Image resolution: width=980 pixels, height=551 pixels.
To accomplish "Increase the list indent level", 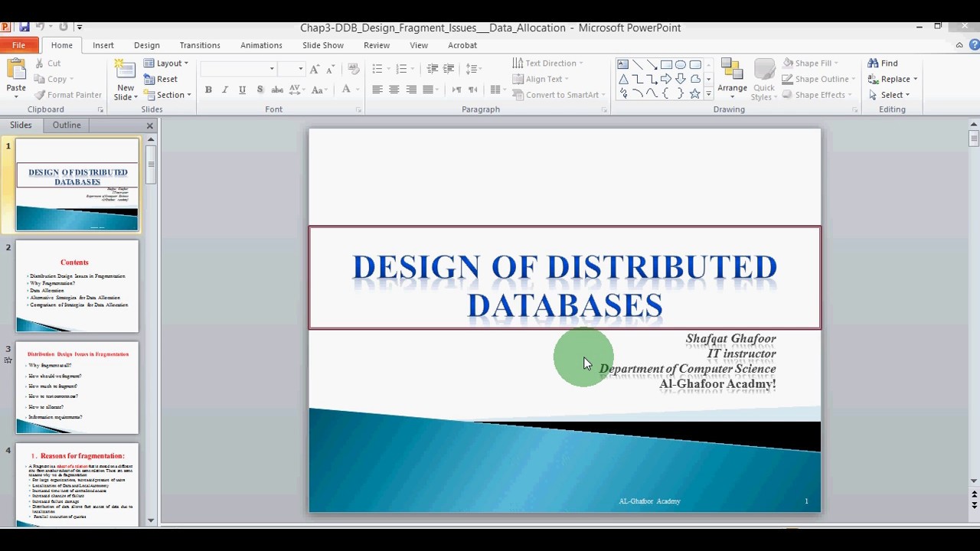I will (449, 69).
